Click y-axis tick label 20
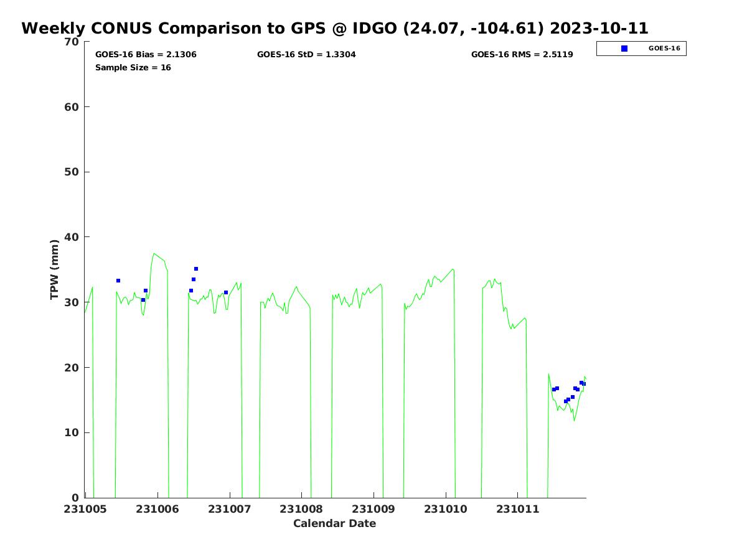Image resolution: width=747 pixels, height=560 pixels. [72, 368]
